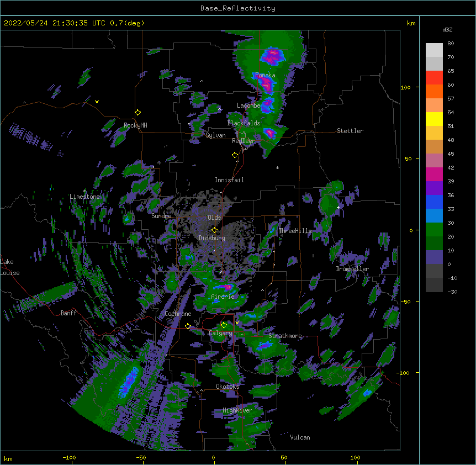The image size is (476, 465).
Task: Click the dBZ legend heading
Action: click(447, 30)
